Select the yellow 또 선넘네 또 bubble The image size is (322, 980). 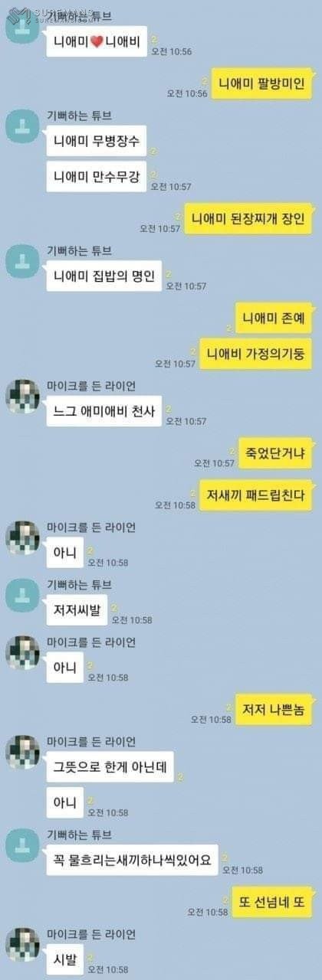(271, 902)
